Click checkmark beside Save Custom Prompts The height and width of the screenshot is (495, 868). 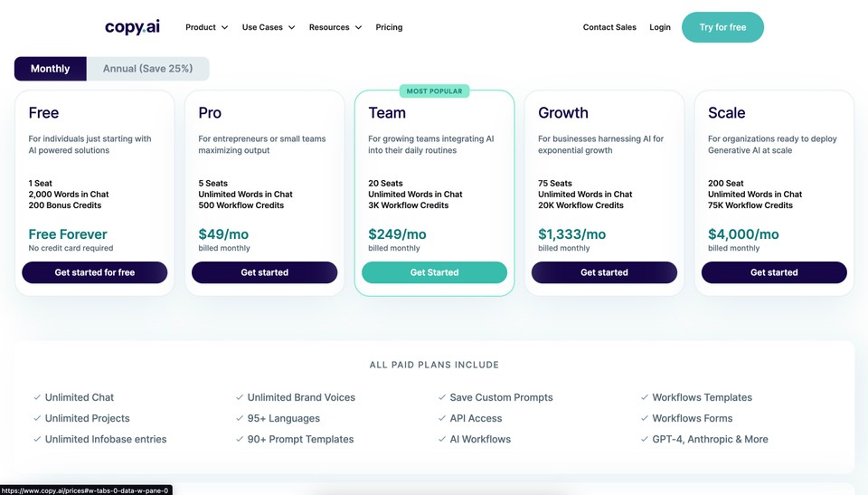click(442, 397)
